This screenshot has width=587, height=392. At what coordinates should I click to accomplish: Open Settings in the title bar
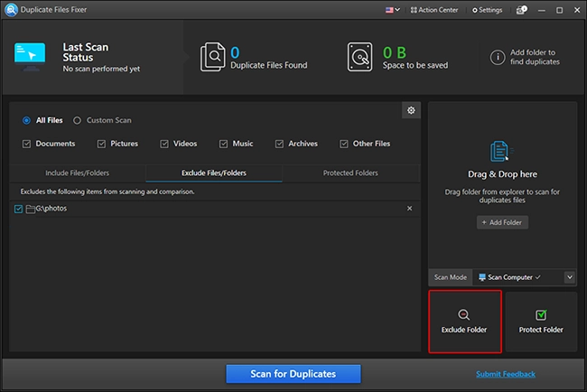tap(487, 10)
